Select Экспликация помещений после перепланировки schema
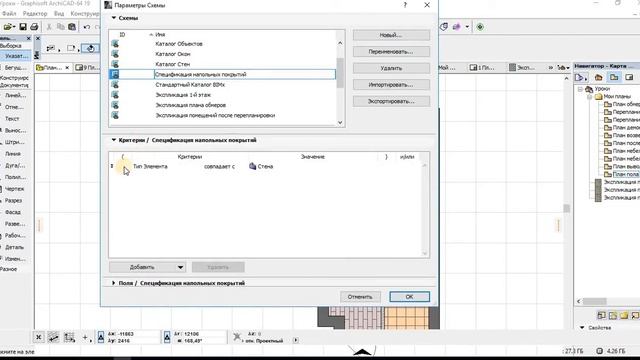This screenshot has width=640, height=360. (x=215, y=116)
